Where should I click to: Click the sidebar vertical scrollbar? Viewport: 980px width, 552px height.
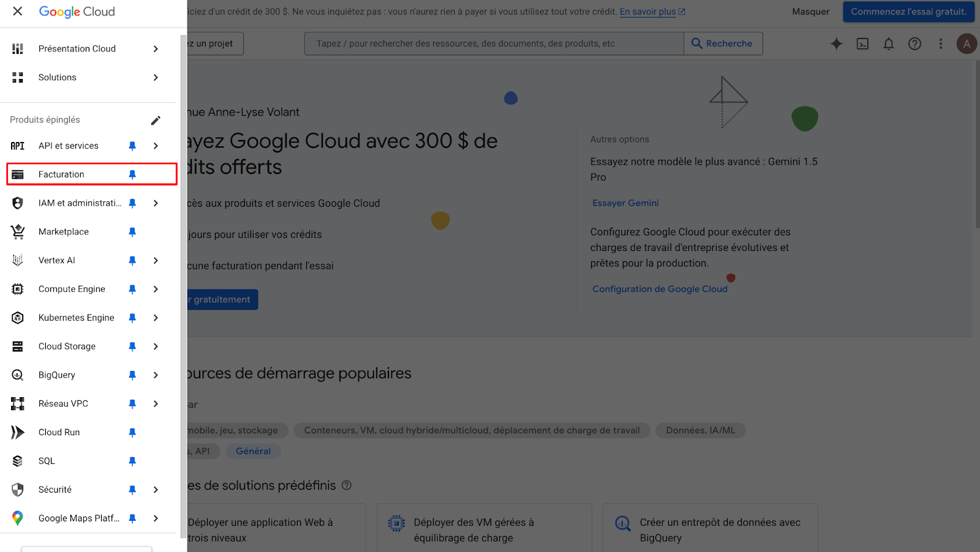click(x=183, y=286)
